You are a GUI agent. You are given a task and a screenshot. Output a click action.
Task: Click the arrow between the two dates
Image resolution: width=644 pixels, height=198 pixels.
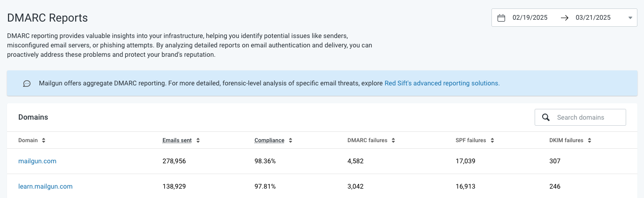[565, 18]
